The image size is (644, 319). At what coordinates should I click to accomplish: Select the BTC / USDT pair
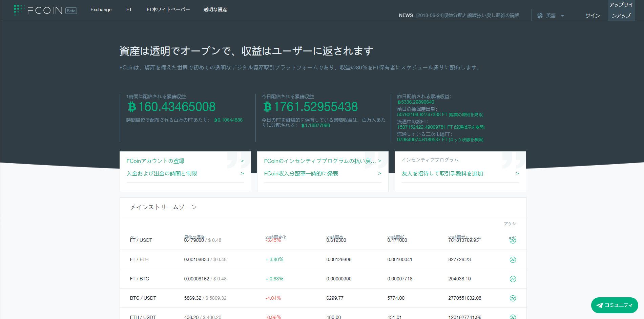(x=143, y=298)
